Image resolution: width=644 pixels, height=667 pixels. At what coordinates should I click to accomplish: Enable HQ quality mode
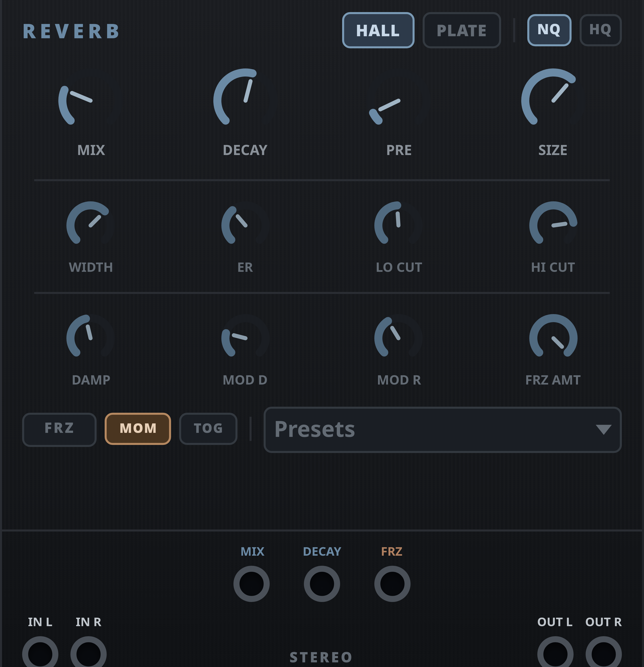600,30
